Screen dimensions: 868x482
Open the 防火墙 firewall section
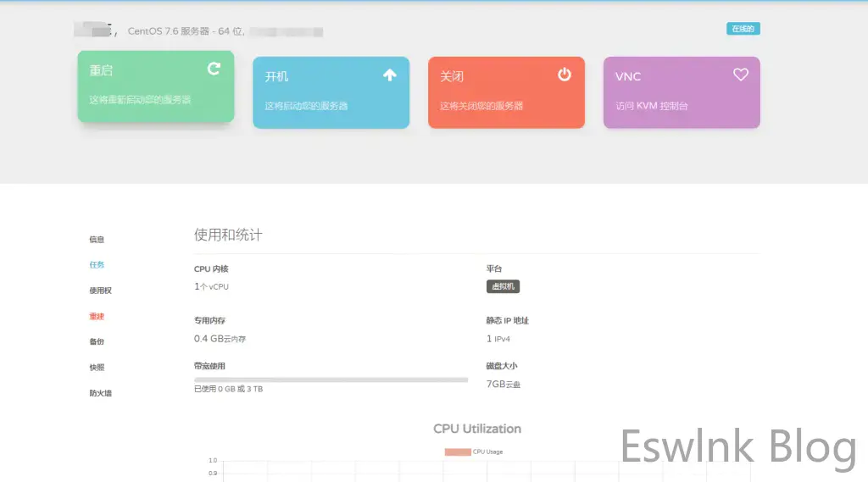tap(100, 393)
